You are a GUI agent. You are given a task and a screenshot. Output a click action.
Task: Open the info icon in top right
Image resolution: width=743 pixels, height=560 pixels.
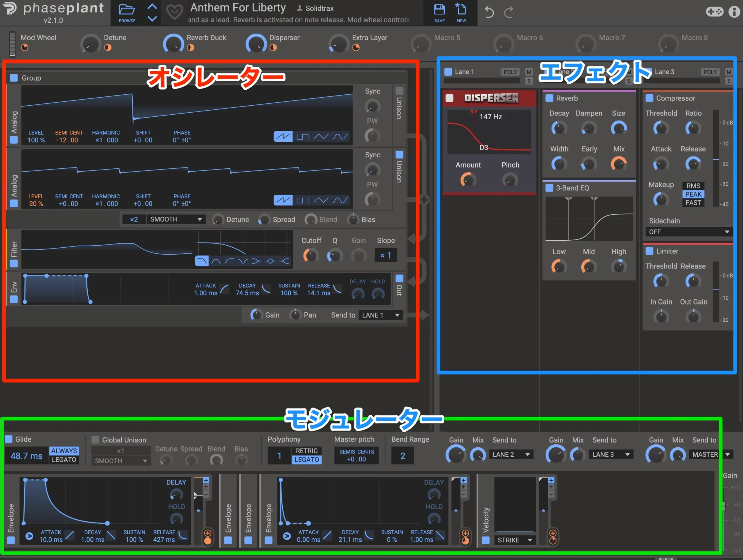click(734, 12)
